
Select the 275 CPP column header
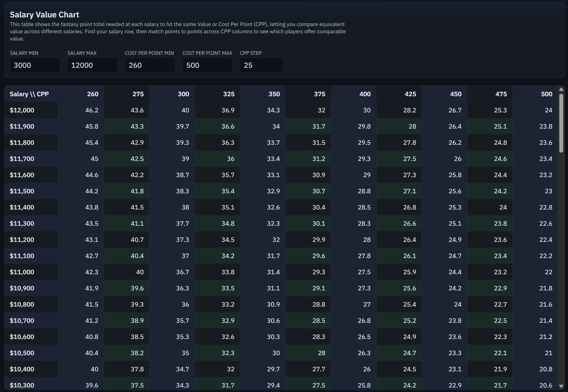pyautogui.click(x=127, y=94)
